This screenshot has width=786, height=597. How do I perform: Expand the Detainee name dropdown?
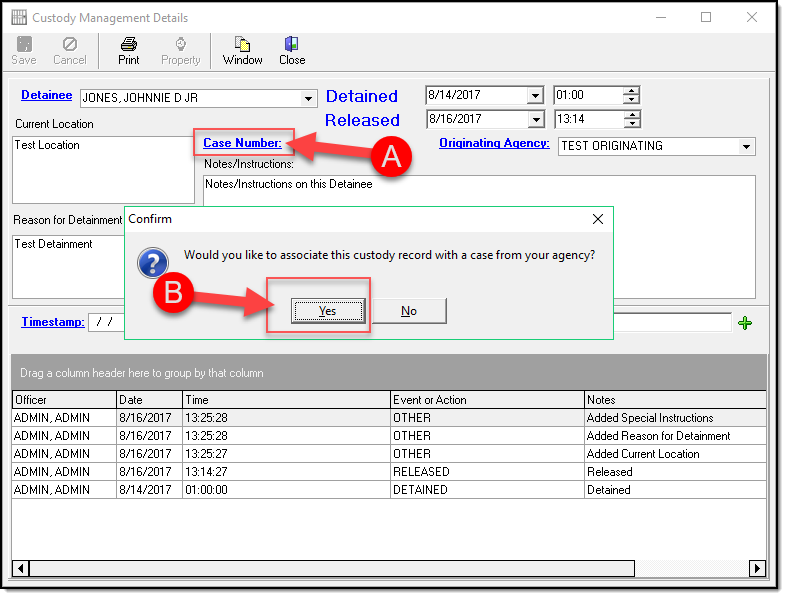[x=309, y=98]
